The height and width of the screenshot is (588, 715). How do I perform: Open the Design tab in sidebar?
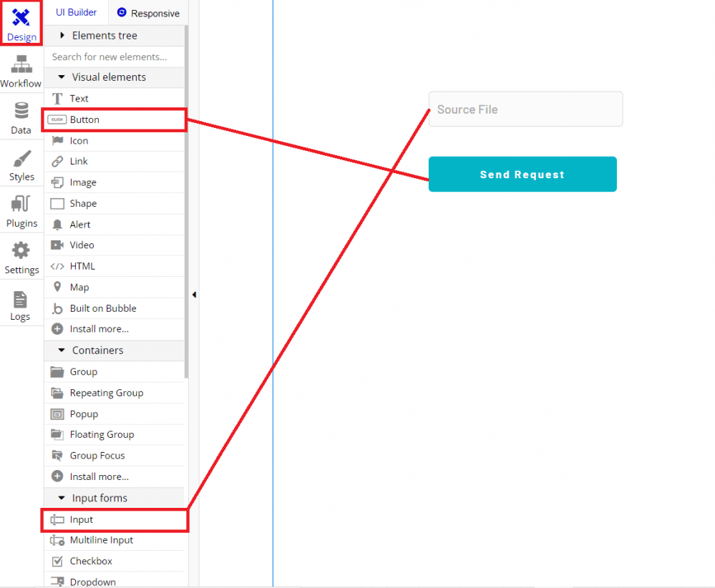[x=21, y=23]
